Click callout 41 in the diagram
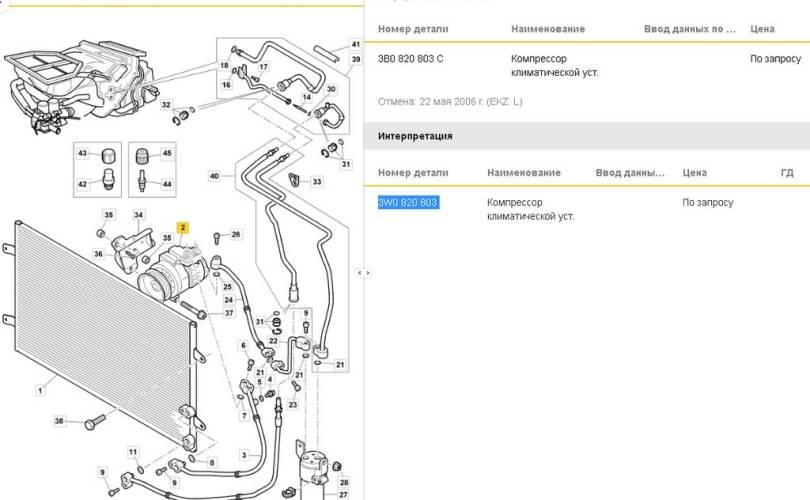The height and width of the screenshot is (500, 810). 355,45
